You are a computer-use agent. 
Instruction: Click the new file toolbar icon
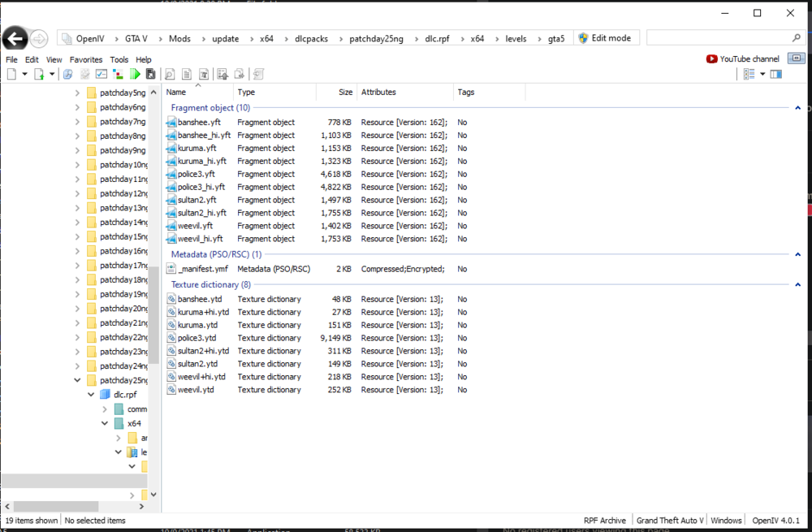point(11,74)
